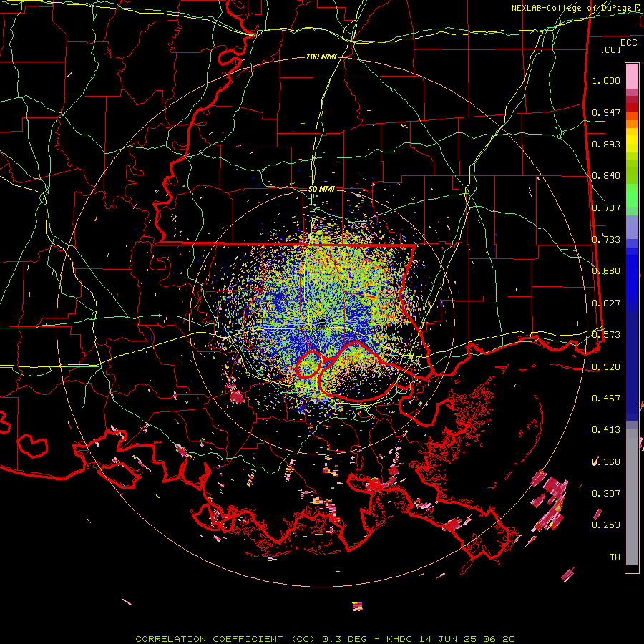Click the [CC] units label
The image size is (644, 644).
(x=611, y=49)
